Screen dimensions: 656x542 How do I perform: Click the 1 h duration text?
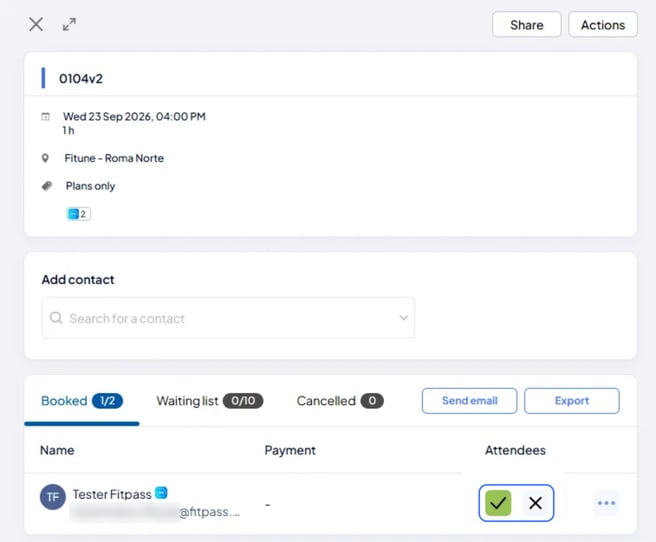coord(69,130)
